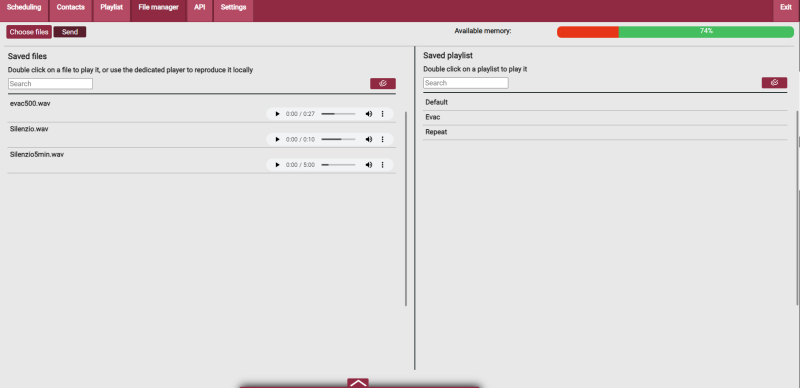Screen dimensions: 800x388
Task: Seek within the evac500.wav progress slider
Action: click(x=338, y=114)
